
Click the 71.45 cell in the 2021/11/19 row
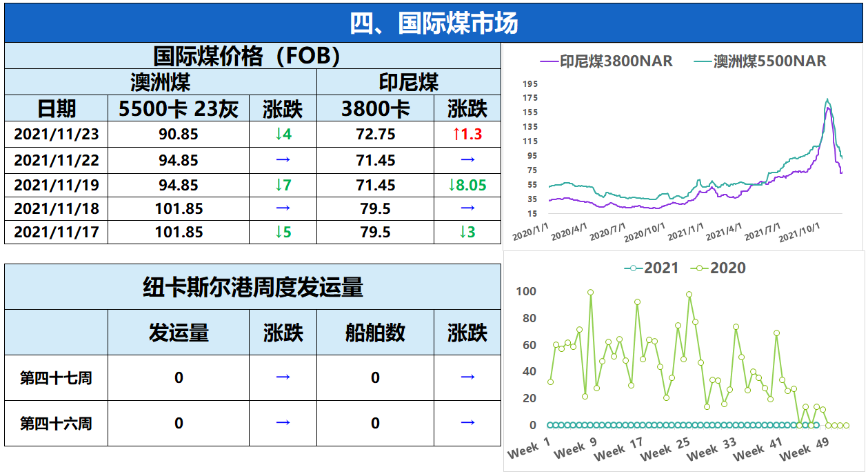tap(376, 185)
